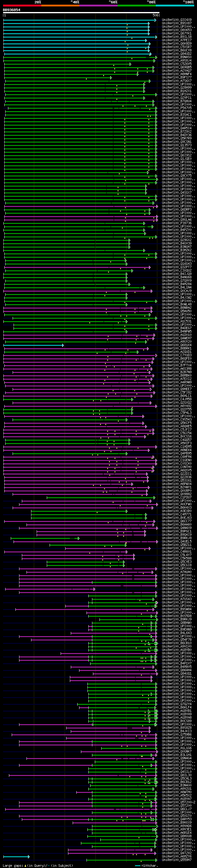This screenshot has width=197, height=868.
Task: Click the green bar for UniRef100_C1FDU7
Action: click(x=101, y=498)
